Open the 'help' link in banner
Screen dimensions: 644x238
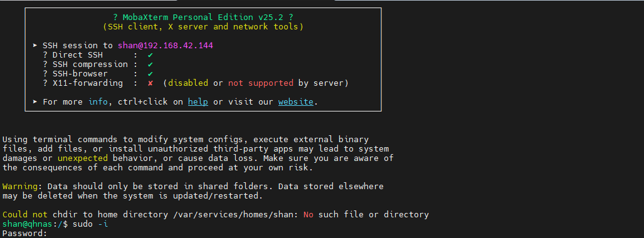(198, 101)
